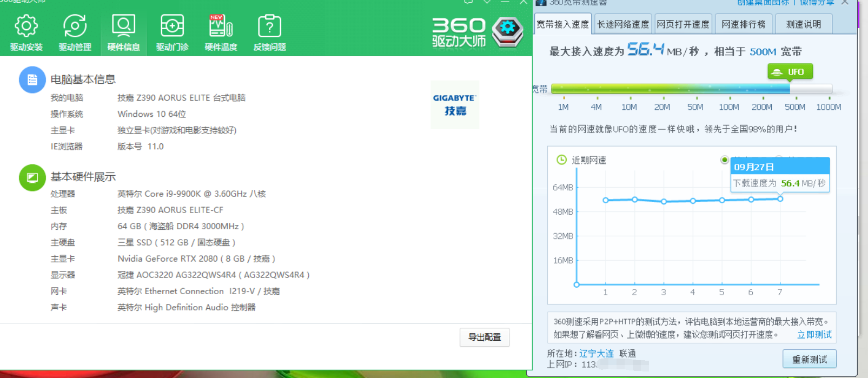Click chart data point for day 1
Image resolution: width=868 pixels, height=378 pixels.
point(606,200)
